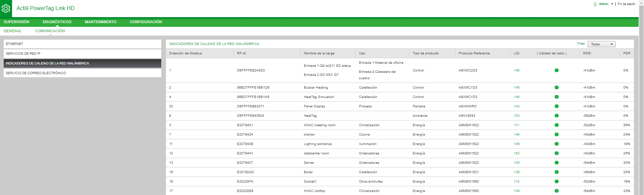Image resolution: width=644 pixels, height=195 pixels.
Task: Open the Filter dropdown showing Todos
Action: (601, 44)
